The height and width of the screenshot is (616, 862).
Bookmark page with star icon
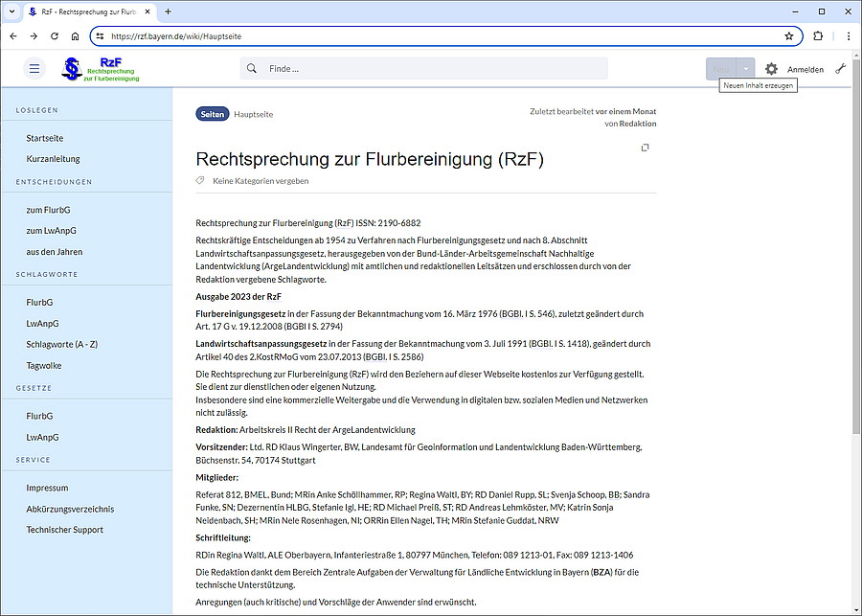click(789, 36)
